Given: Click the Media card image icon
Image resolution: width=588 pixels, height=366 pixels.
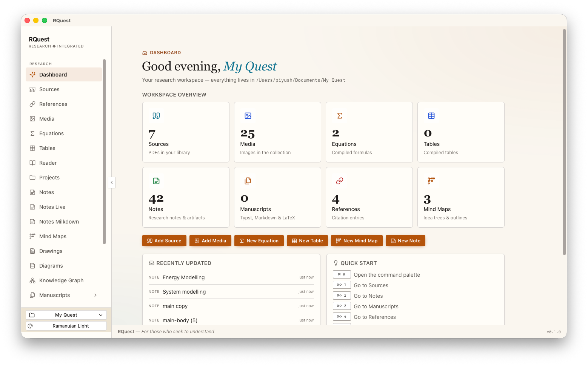Looking at the screenshot, I should [248, 116].
